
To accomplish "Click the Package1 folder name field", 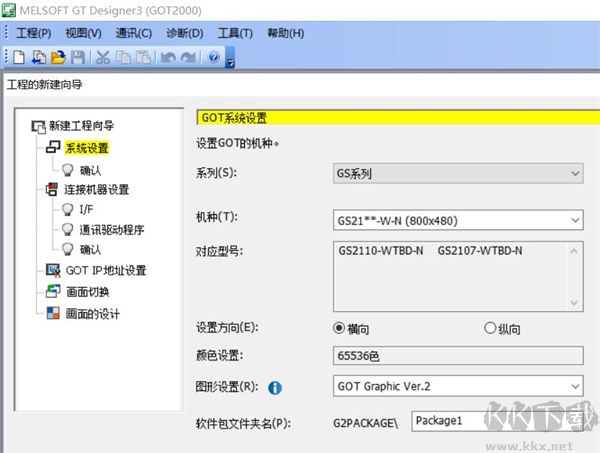I will tap(497, 421).
